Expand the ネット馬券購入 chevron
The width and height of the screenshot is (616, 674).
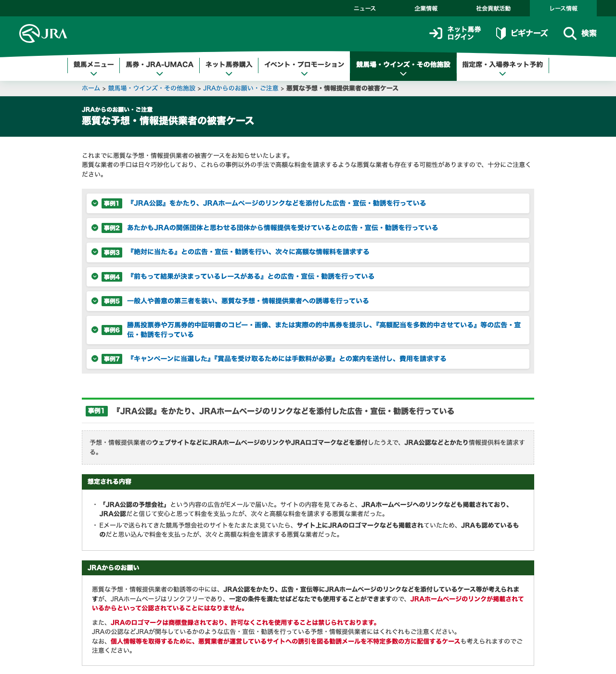(x=229, y=74)
